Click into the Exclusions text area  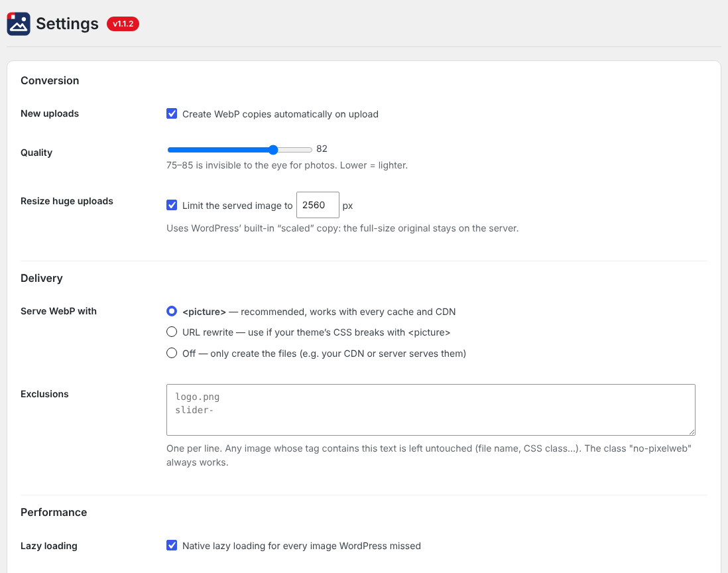point(431,410)
